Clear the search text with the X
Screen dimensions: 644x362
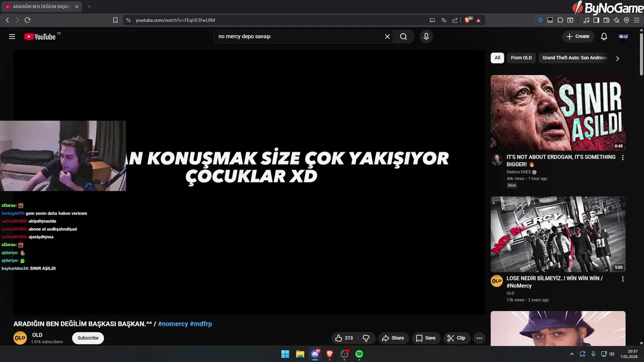click(387, 36)
